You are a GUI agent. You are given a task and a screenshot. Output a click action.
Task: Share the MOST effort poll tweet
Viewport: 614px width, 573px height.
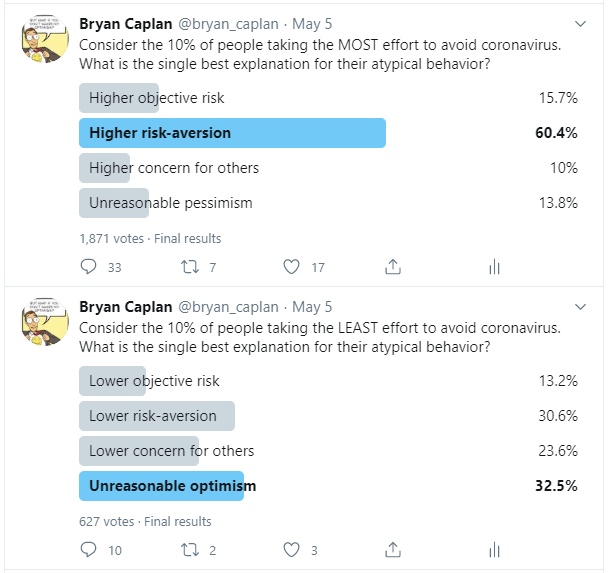click(x=393, y=267)
